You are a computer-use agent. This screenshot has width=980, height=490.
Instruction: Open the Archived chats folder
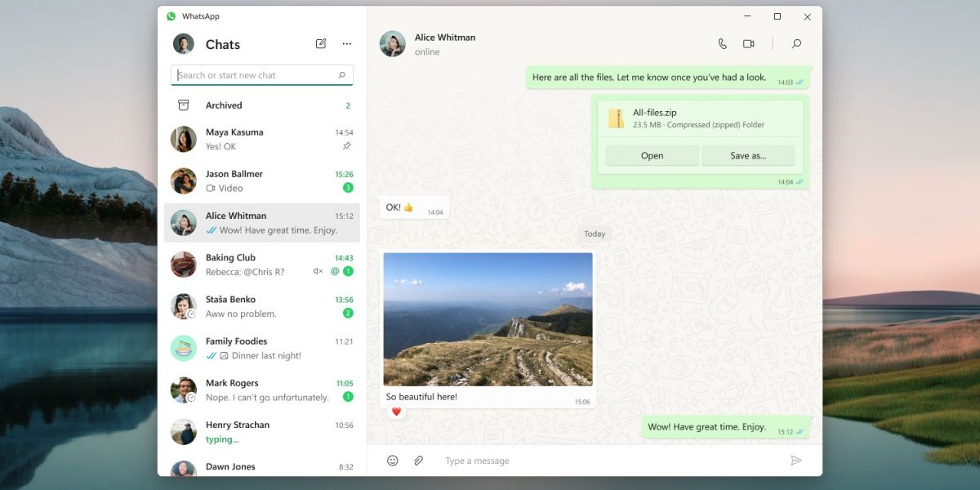[x=224, y=105]
